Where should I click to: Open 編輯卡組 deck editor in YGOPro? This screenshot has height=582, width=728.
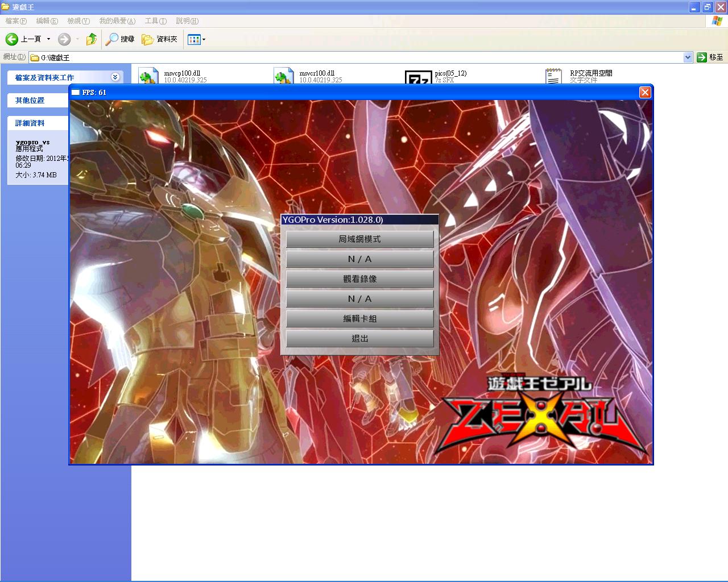click(359, 318)
